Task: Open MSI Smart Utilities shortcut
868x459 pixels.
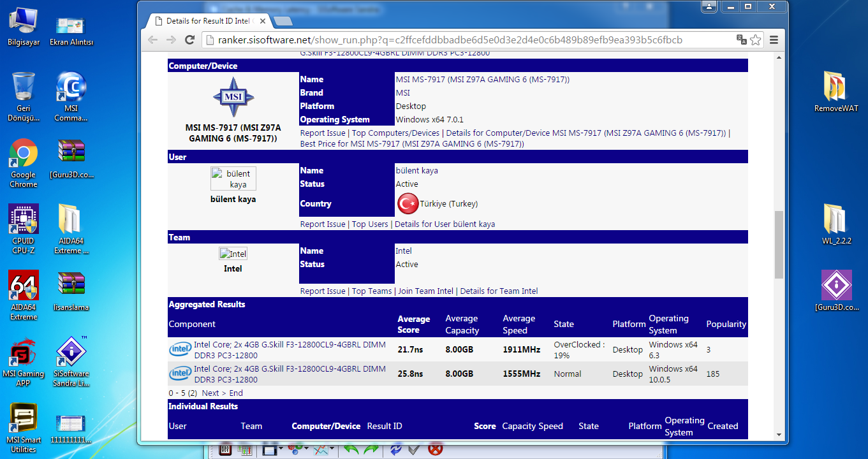Action: [x=24, y=428]
